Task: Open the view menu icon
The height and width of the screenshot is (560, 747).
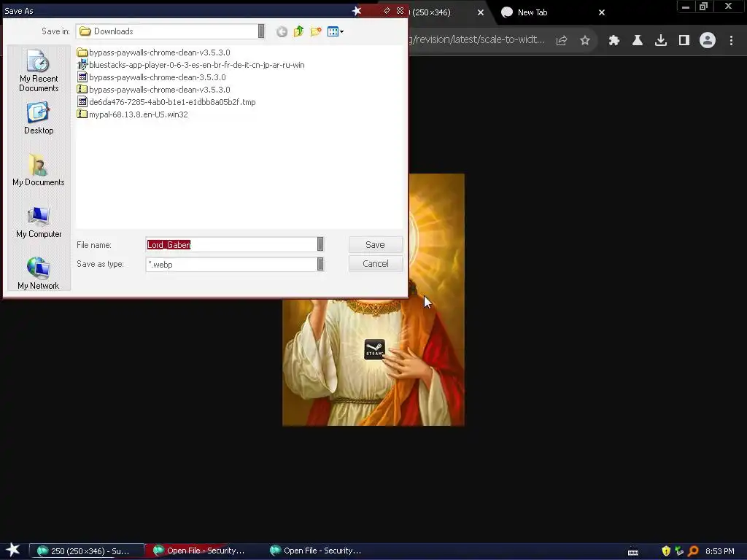Action: [336, 31]
